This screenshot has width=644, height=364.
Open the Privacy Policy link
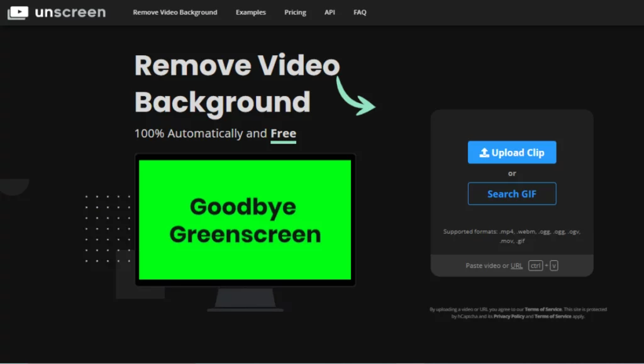[x=509, y=316]
